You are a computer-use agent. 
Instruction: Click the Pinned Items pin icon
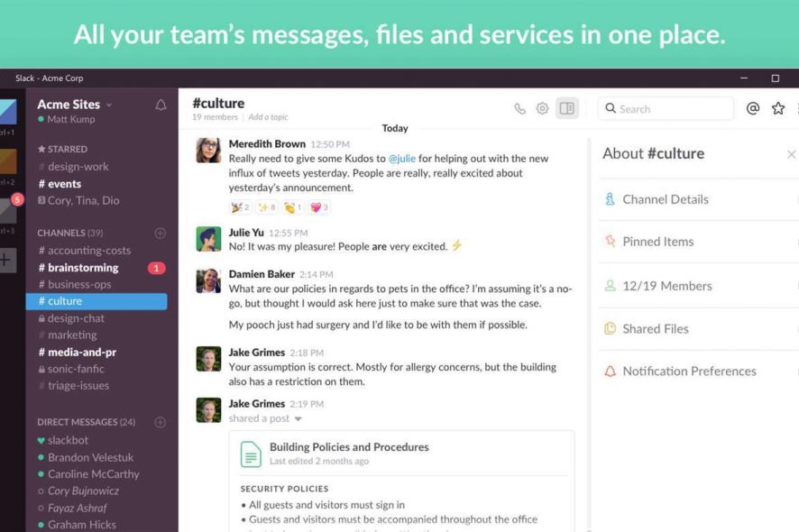[610, 241]
